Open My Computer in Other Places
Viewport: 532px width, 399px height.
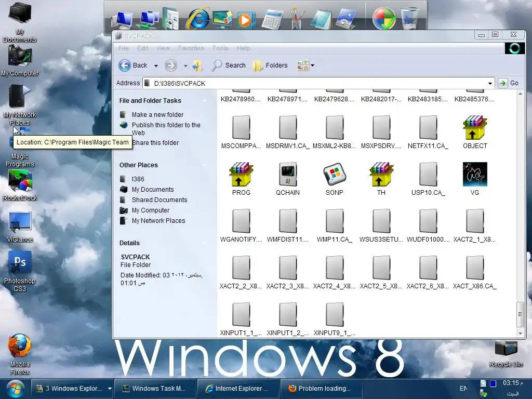(151, 210)
